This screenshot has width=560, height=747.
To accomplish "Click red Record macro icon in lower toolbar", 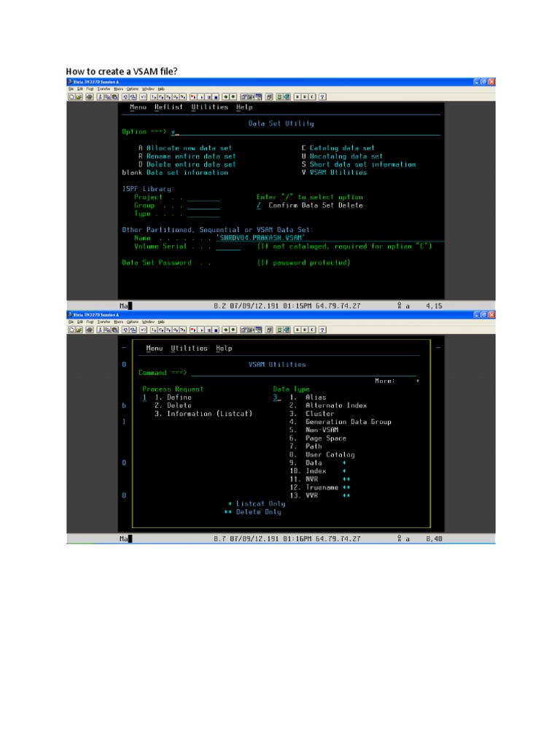I will click(x=192, y=330).
